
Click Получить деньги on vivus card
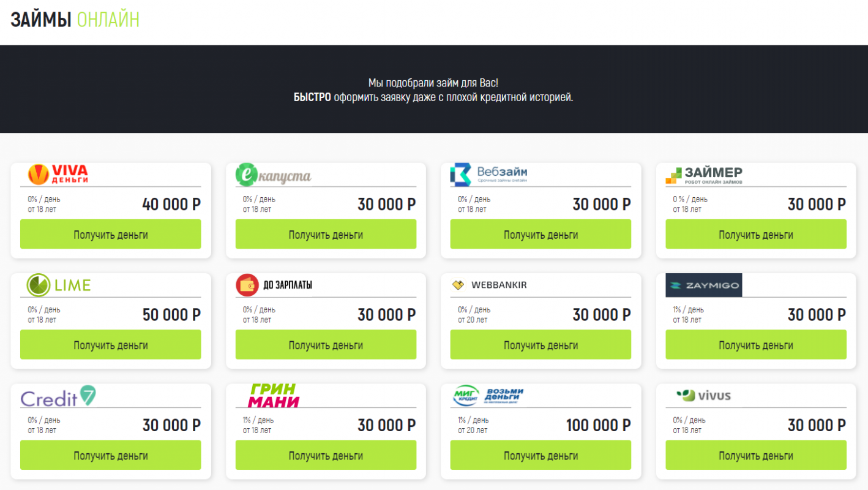756,456
